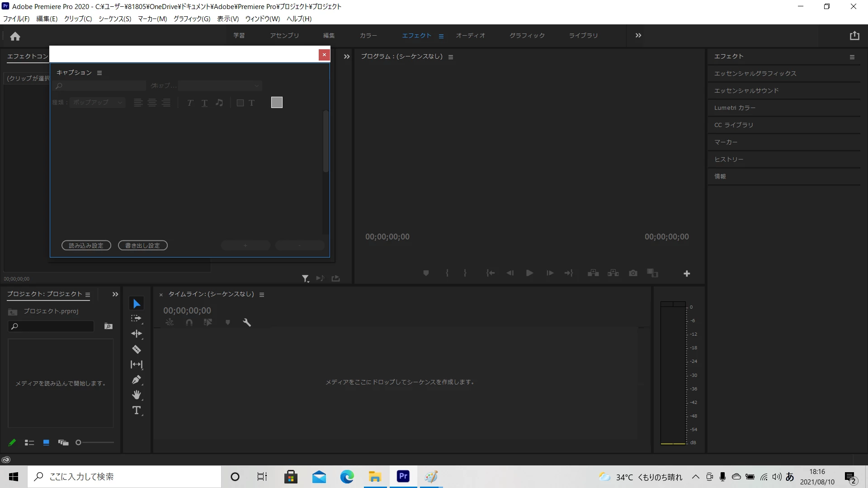This screenshot has width=868, height=488.
Task: Click the Home icon
Action: pos(15,36)
